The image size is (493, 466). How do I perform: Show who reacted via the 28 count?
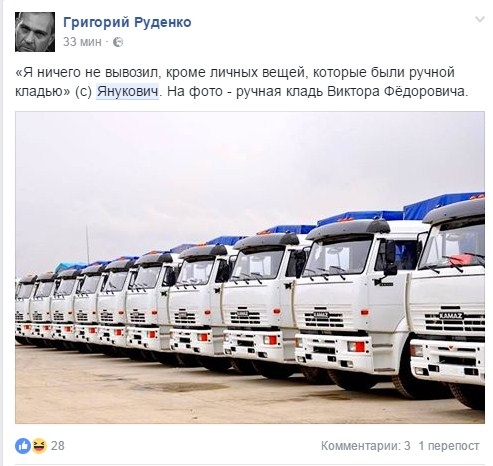(57, 446)
